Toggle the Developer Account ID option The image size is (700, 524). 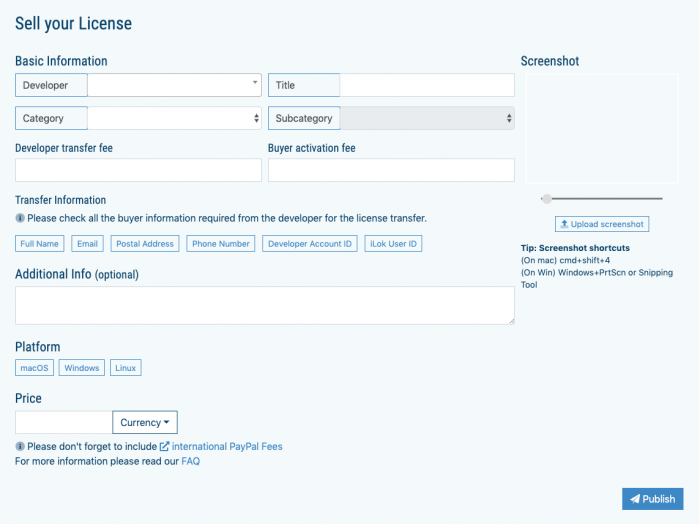coord(310,244)
